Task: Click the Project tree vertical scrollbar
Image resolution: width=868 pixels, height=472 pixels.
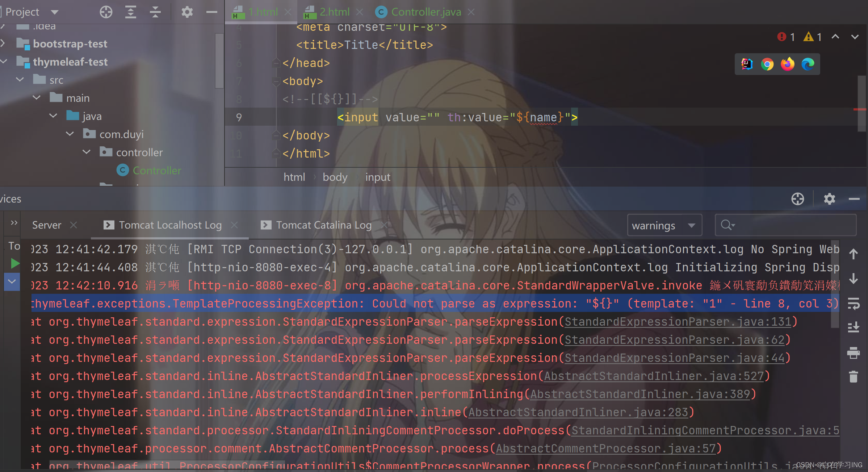Action: [x=219, y=61]
